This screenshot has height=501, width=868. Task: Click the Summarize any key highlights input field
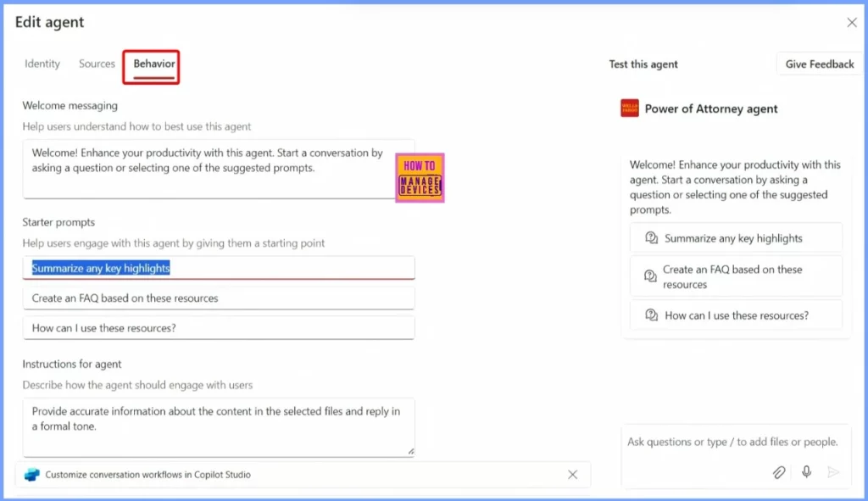[219, 268]
